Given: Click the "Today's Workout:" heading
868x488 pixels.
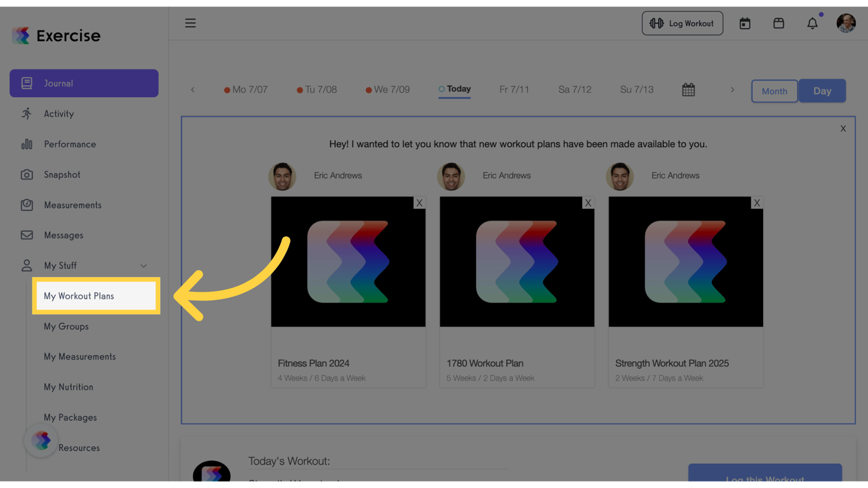Looking at the screenshot, I should [x=289, y=461].
